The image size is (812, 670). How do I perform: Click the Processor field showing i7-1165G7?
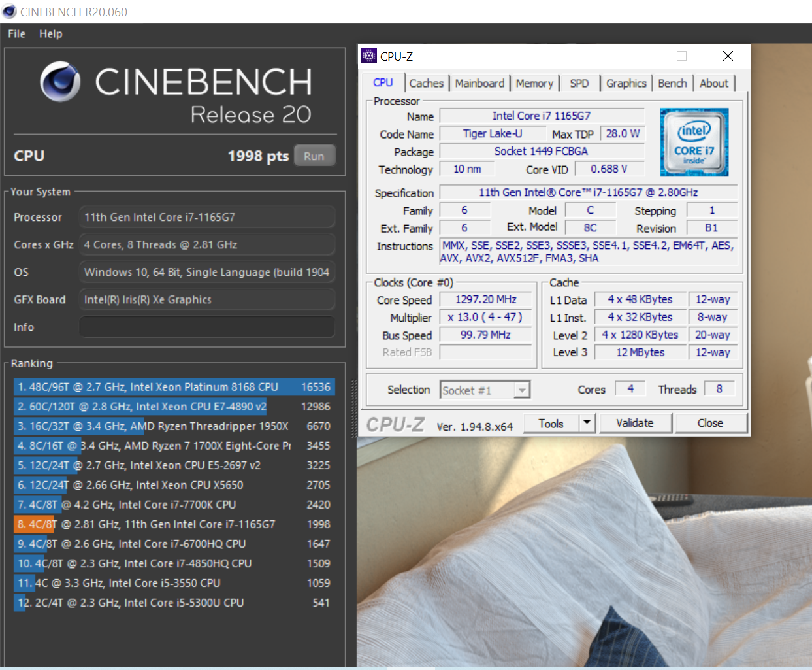tap(207, 217)
